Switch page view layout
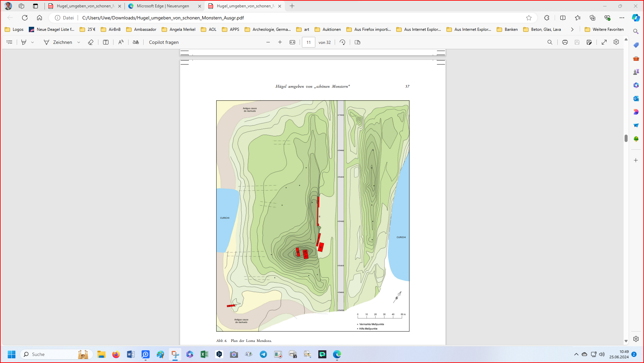This screenshot has width=644, height=363. click(357, 42)
